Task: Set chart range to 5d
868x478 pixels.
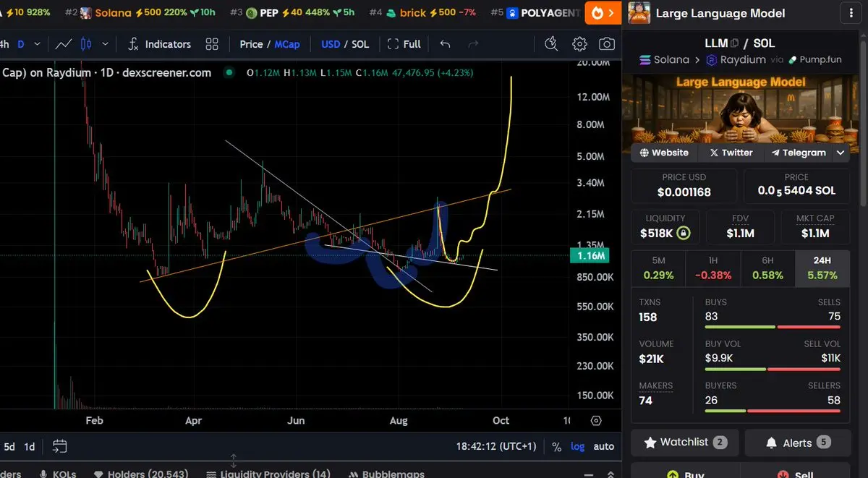Action: (9, 446)
